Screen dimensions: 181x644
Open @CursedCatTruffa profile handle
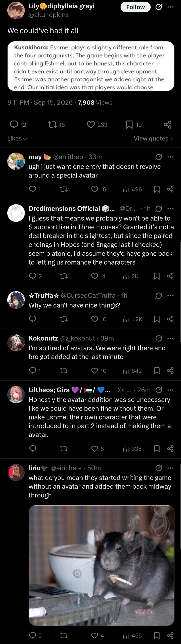tap(88, 295)
